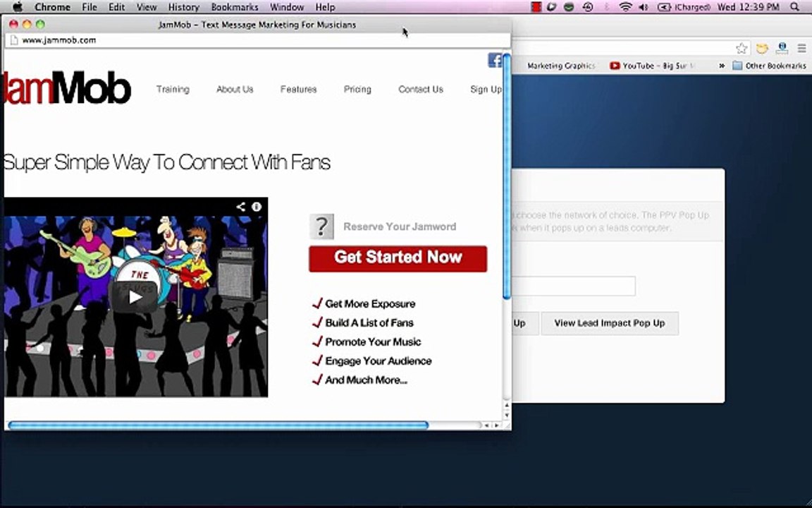Open the Bluetooth status icon
Image resolution: width=812 pixels, height=508 pixels.
tap(607, 7)
